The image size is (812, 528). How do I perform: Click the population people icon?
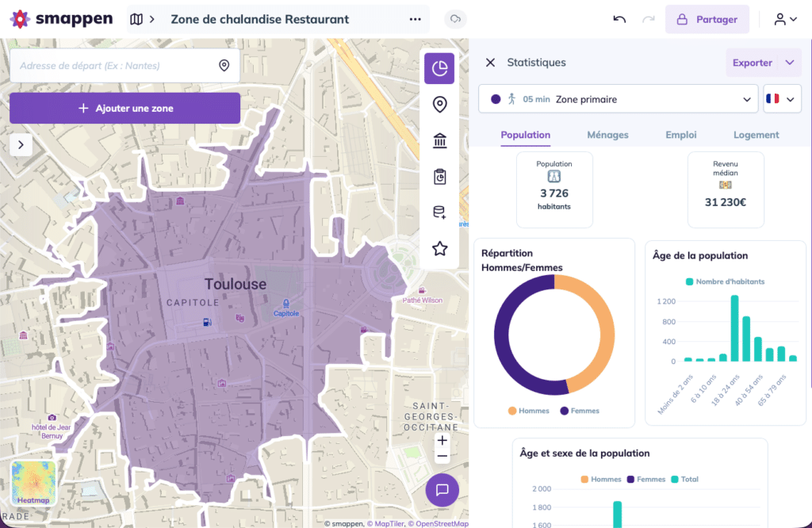coord(554,177)
